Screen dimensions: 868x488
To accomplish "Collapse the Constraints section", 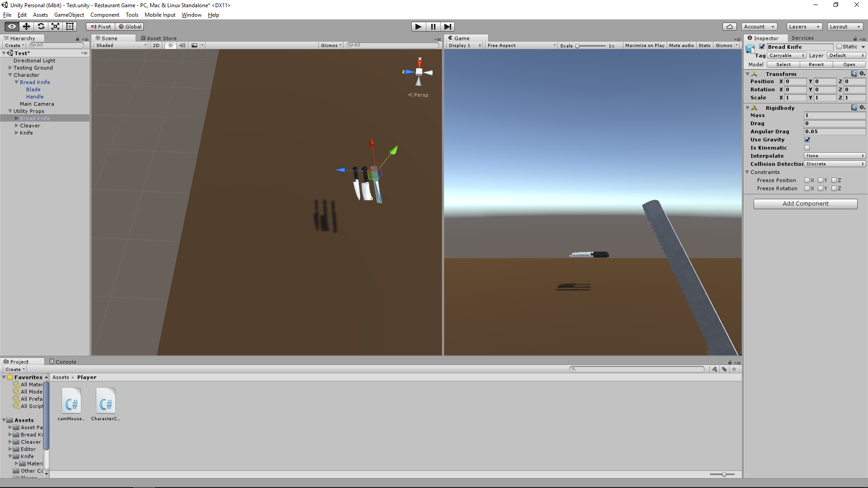I will point(747,172).
